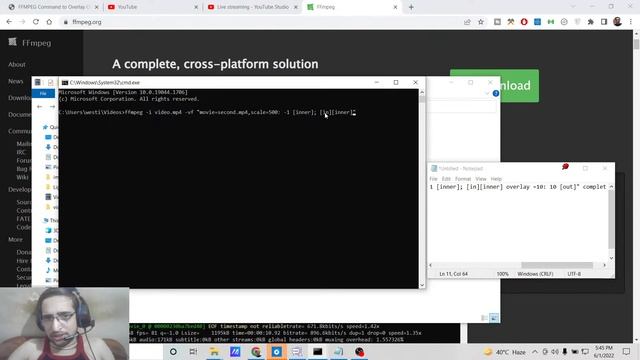Open the IRC link in FFmpeg sidebar
Image resolution: width=640 pixels, height=360 pixels.
pos(21,152)
